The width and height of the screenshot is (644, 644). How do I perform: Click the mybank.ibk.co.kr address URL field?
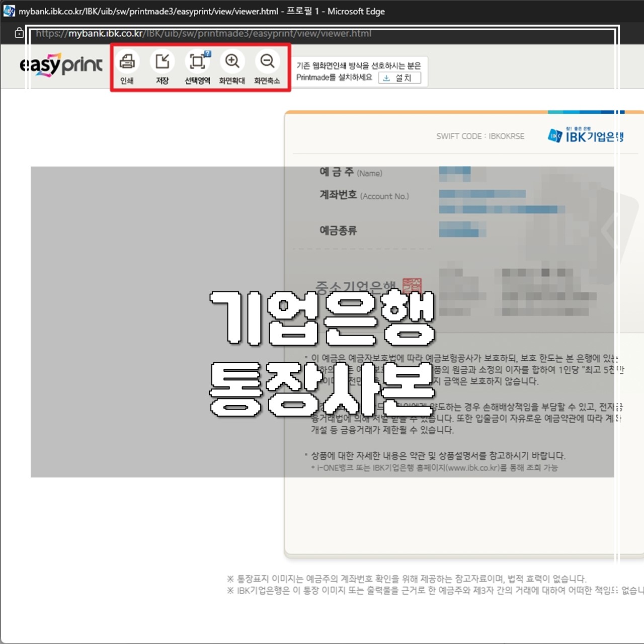tap(203, 34)
